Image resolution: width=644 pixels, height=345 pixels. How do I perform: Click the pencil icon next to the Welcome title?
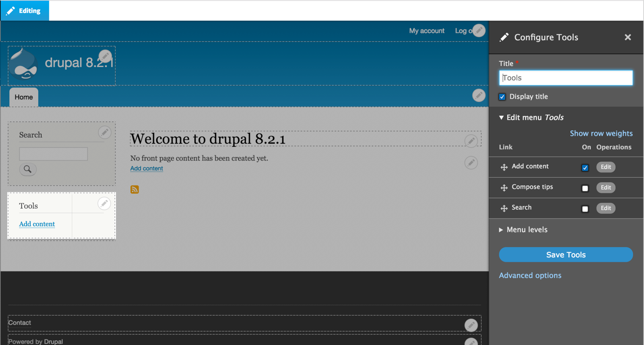coord(471,141)
